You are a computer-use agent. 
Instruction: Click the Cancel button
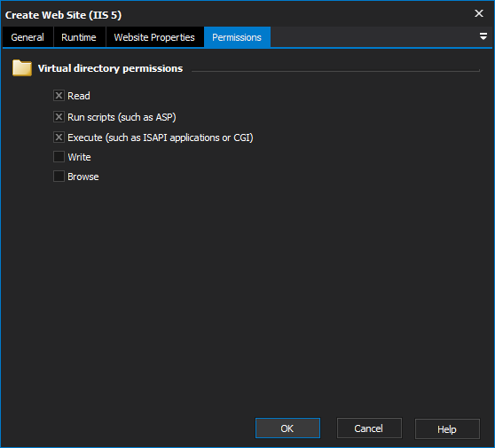(369, 428)
